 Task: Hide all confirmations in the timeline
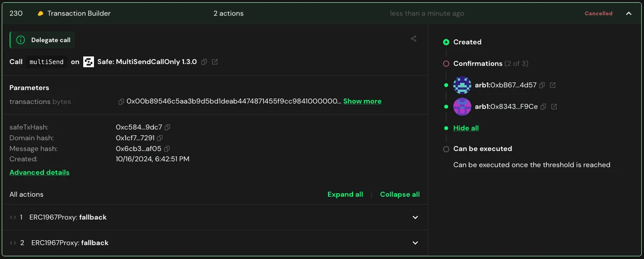click(466, 128)
